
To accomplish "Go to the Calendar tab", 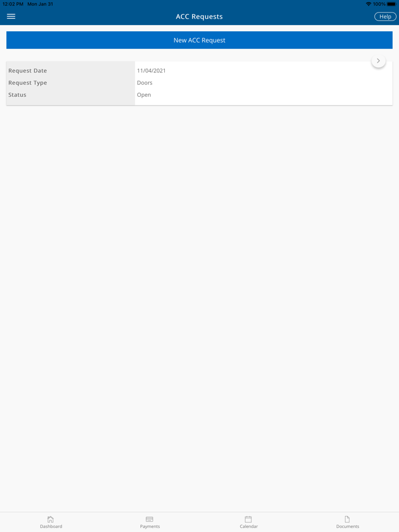I will pos(249,522).
